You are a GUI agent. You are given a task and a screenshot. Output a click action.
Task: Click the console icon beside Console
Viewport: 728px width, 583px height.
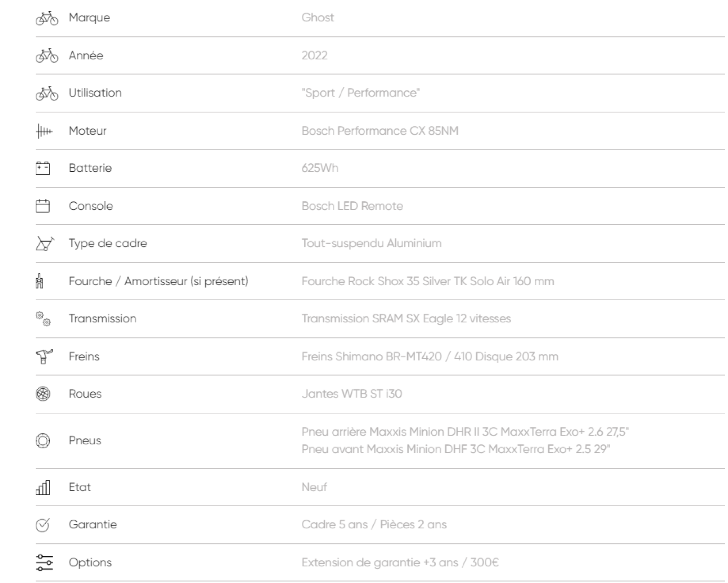coord(43,206)
